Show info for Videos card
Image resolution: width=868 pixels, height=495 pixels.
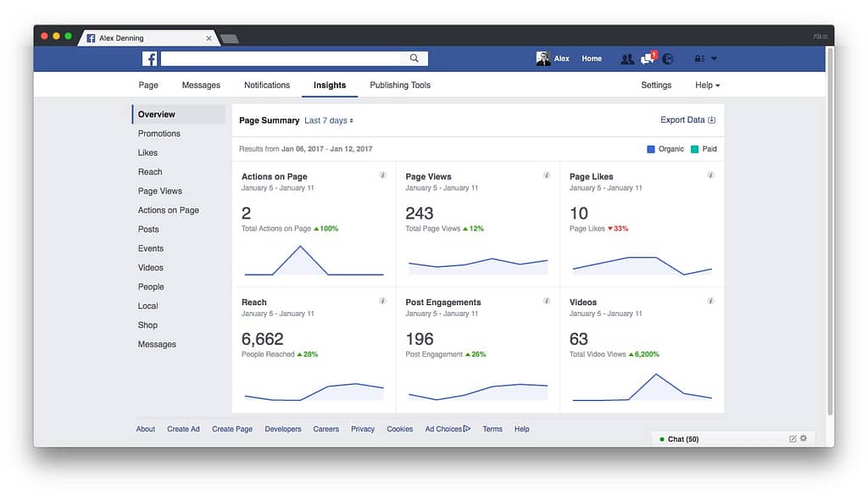710,301
